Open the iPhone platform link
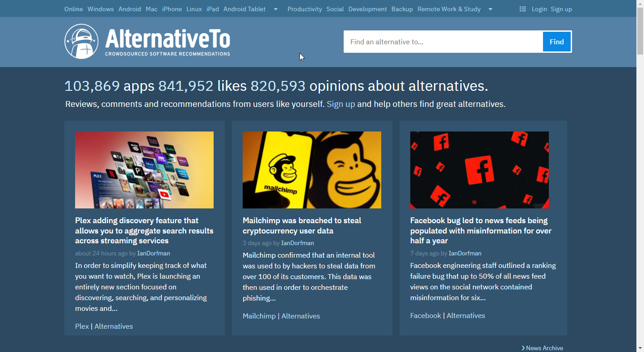The width and height of the screenshot is (644, 352). [172, 9]
